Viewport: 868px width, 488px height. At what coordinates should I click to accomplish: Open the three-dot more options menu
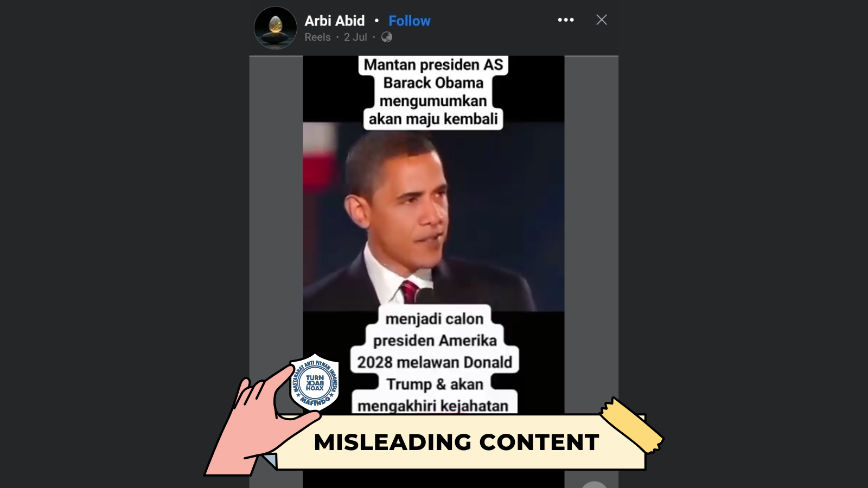click(x=566, y=20)
